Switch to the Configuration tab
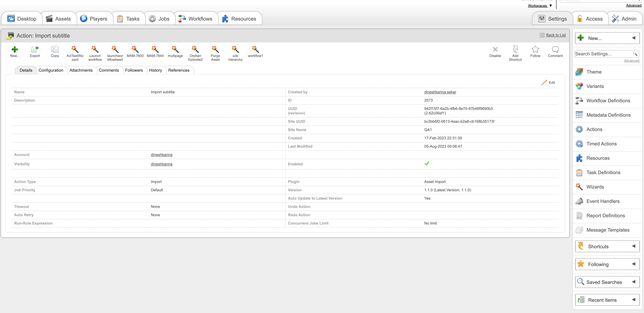The height and width of the screenshot is (313, 644). click(x=51, y=70)
